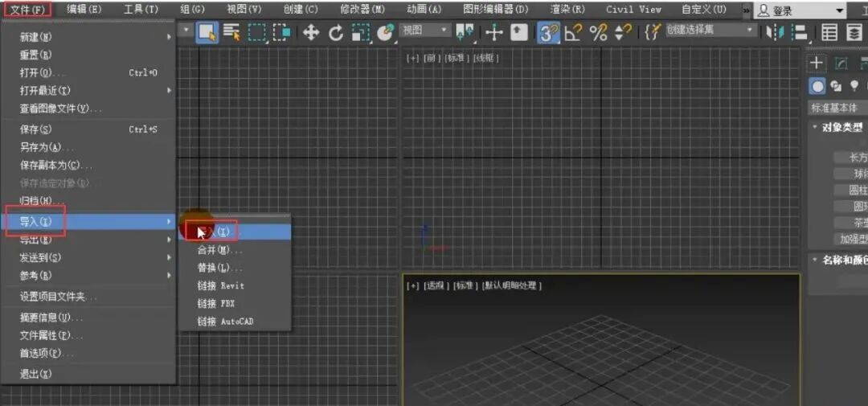This screenshot has width=868, height=406.
Task: Expand hidden menus with » chevron
Action: (746, 10)
